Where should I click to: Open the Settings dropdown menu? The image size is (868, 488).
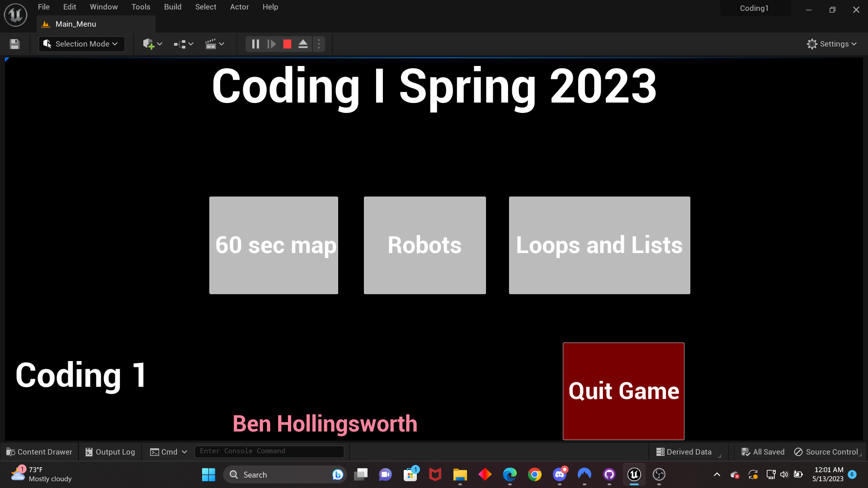(832, 44)
